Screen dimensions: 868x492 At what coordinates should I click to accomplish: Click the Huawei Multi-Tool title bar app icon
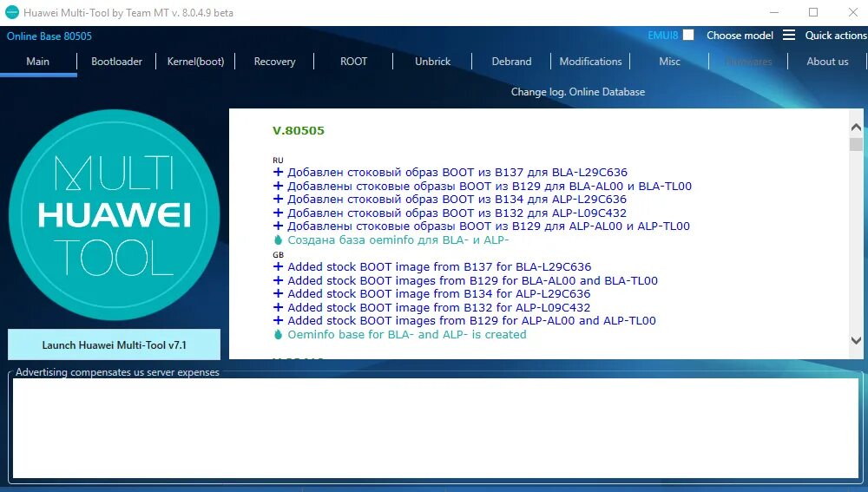[11, 12]
